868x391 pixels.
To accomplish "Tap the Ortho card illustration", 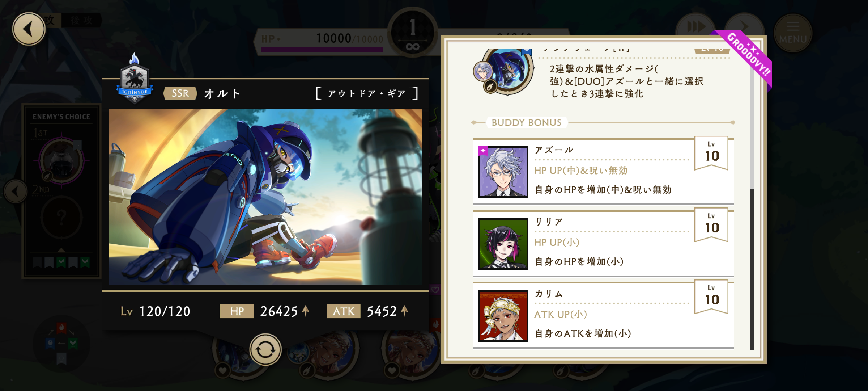I will pos(265,197).
